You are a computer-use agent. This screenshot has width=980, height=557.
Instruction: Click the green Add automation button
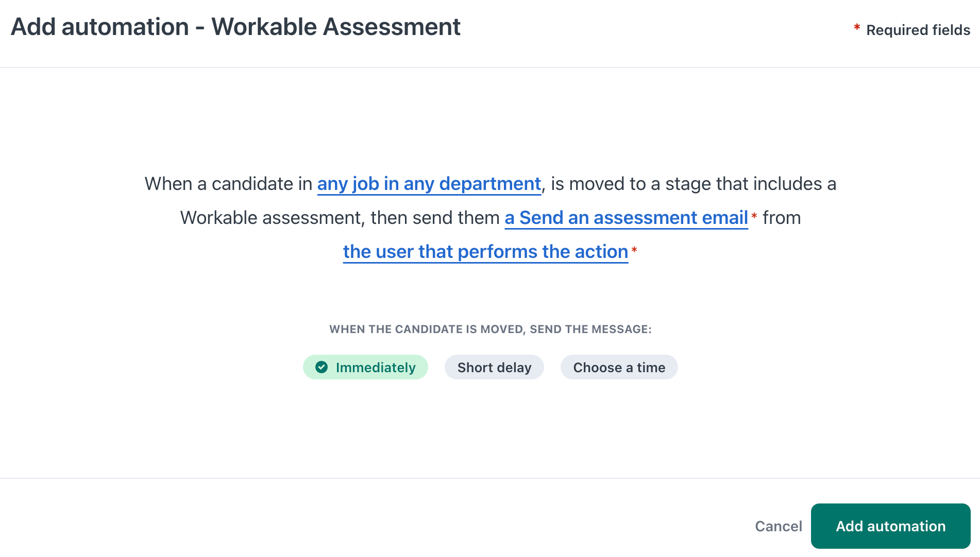point(890,526)
